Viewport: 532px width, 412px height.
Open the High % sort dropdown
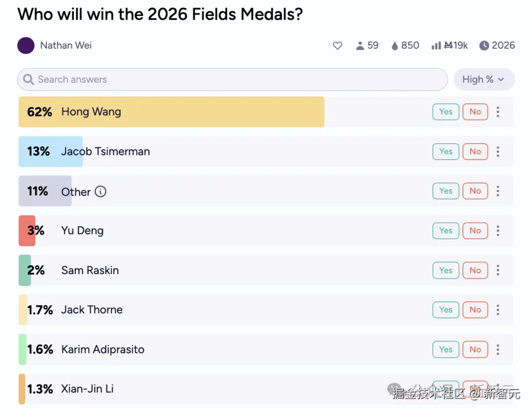pyautogui.click(x=483, y=79)
